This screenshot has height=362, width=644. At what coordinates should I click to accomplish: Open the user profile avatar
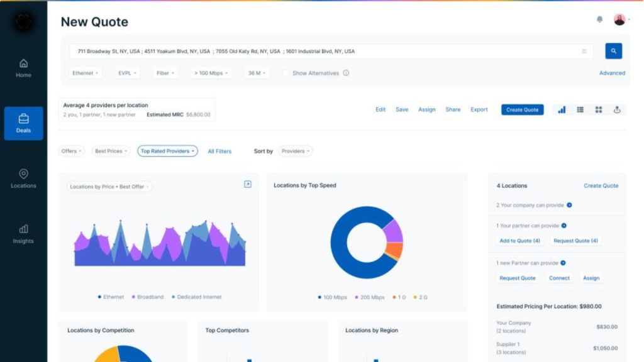(x=619, y=20)
